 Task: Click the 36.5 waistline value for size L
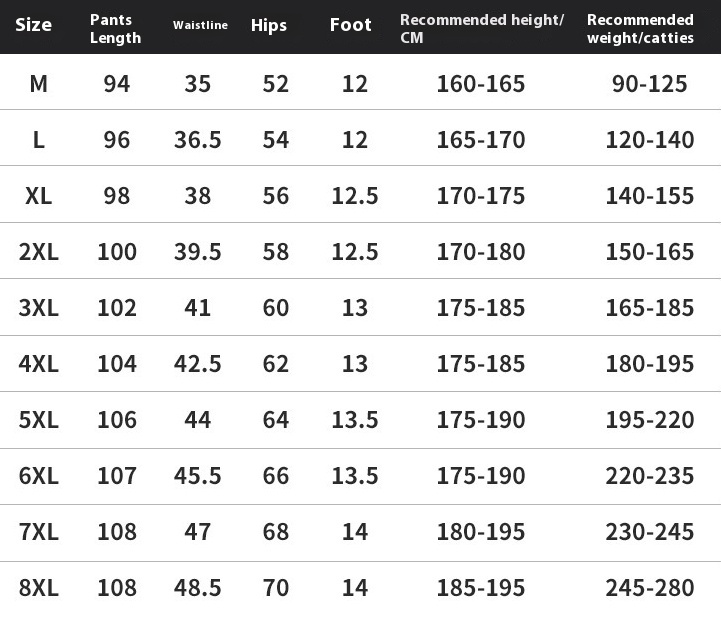(197, 140)
